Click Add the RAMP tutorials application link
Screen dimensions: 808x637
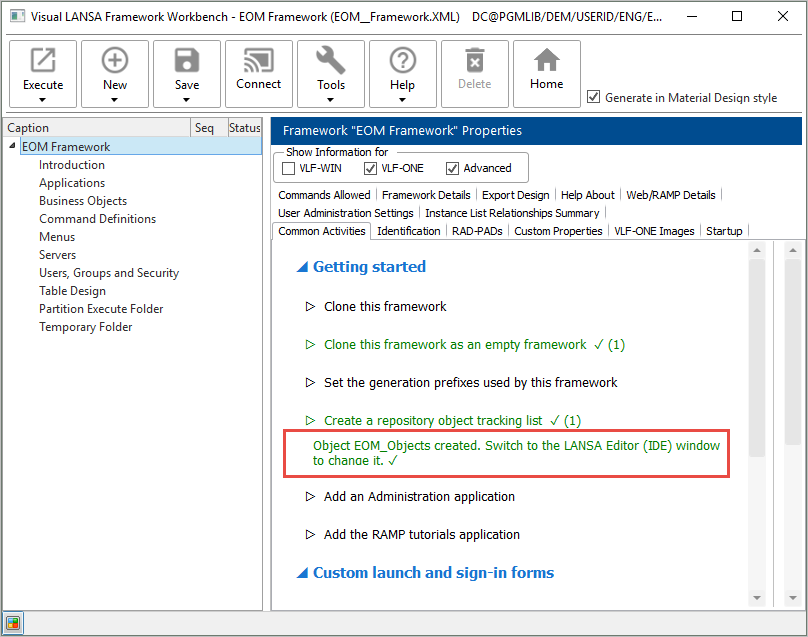(x=422, y=534)
